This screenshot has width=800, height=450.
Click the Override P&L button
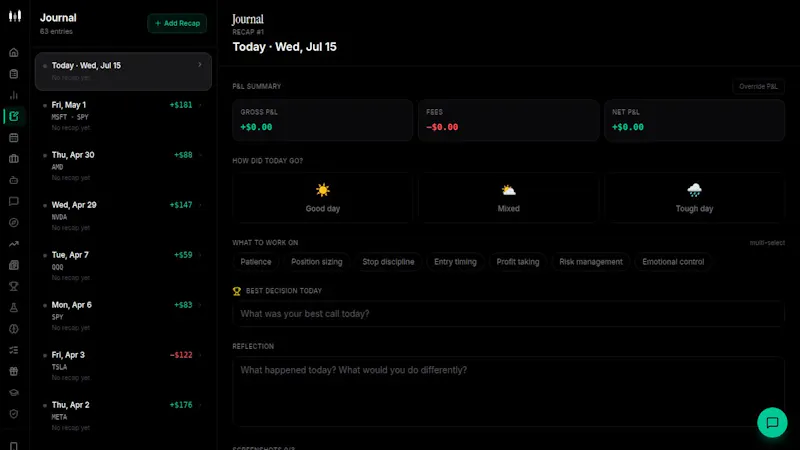click(x=758, y=86)
